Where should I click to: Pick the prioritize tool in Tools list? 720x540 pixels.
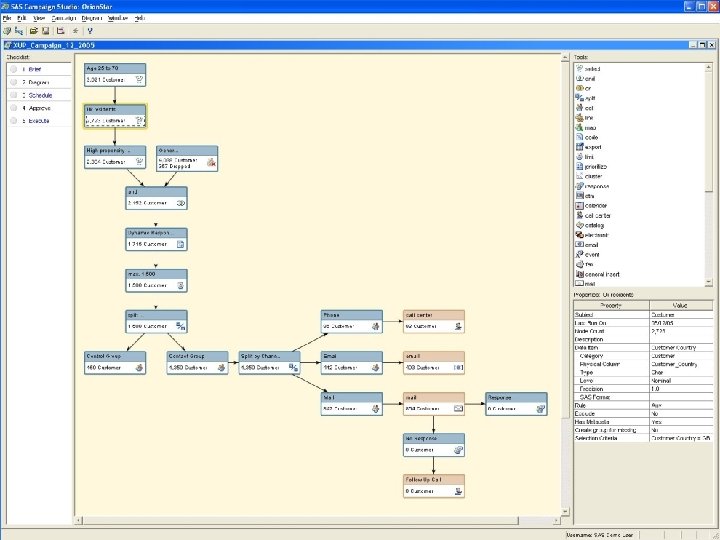coord(591,166)
